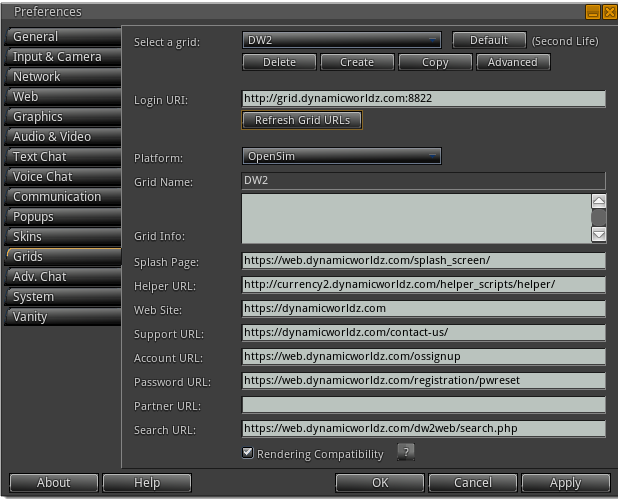Select the Audio & Video tab
This screenshot has height=499, width=618.
(63, 137)
